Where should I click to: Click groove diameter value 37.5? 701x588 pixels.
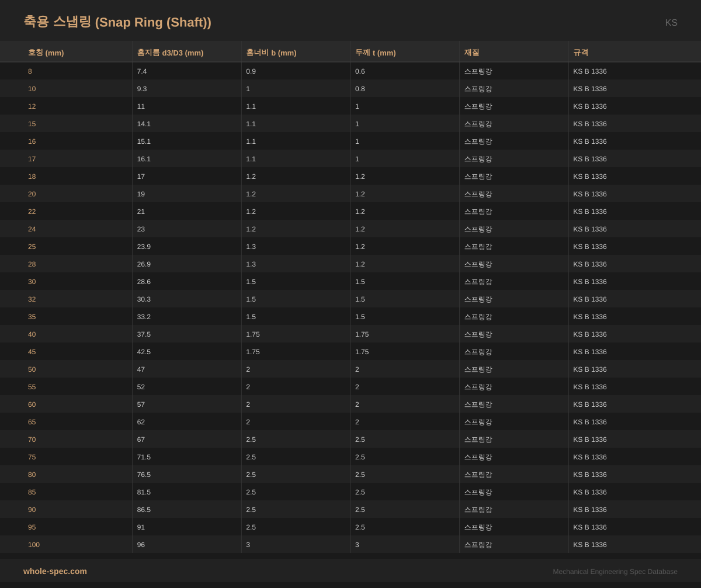[x=144, y=334]
